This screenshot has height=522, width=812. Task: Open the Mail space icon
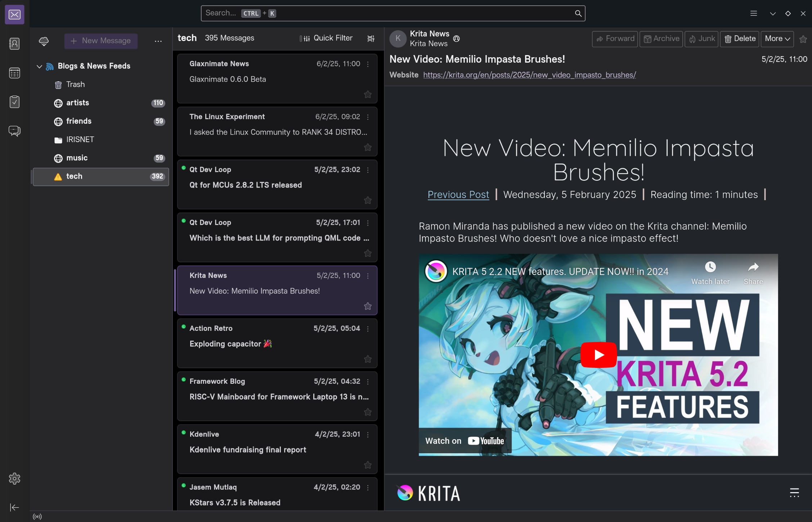tap(14, 15)
